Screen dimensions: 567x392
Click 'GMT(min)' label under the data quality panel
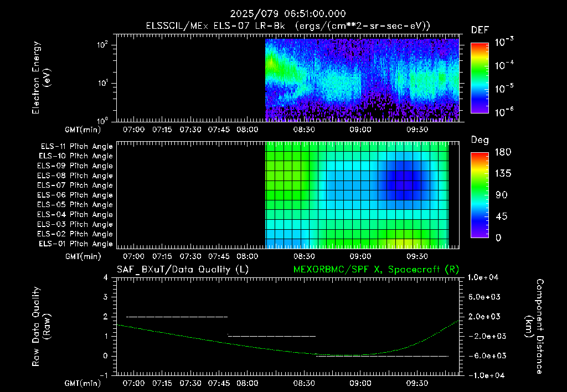coord(83,383)
